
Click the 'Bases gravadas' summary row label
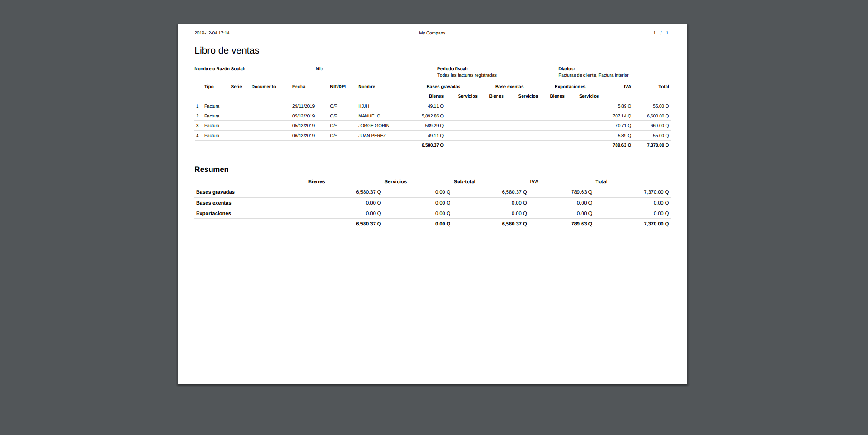click(x=215, y=192)
